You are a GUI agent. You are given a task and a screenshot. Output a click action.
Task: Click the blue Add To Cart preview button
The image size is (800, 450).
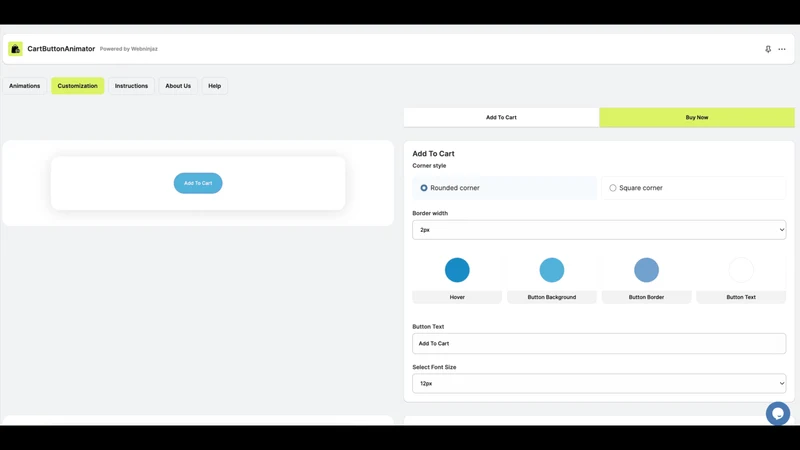pyautogui.click(x=198, y=183)
